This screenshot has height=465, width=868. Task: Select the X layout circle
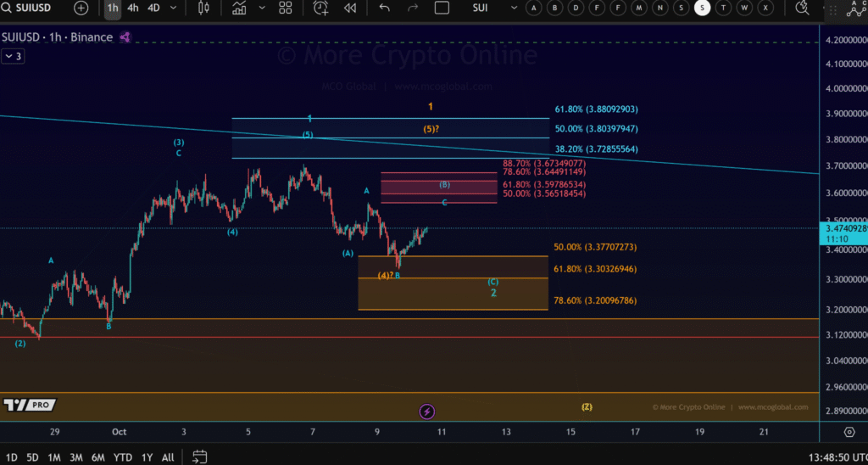[765, 8]
